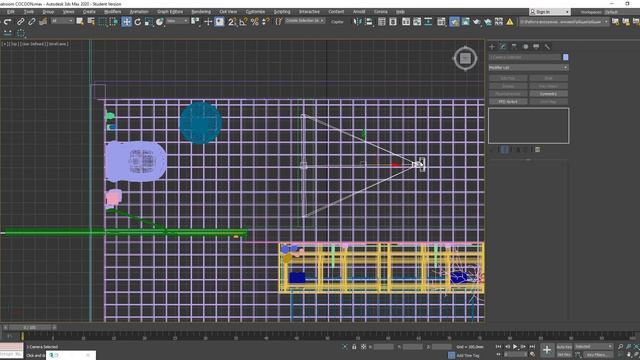
Task: Open the Modifiers menu
Action: coord(112,12)
